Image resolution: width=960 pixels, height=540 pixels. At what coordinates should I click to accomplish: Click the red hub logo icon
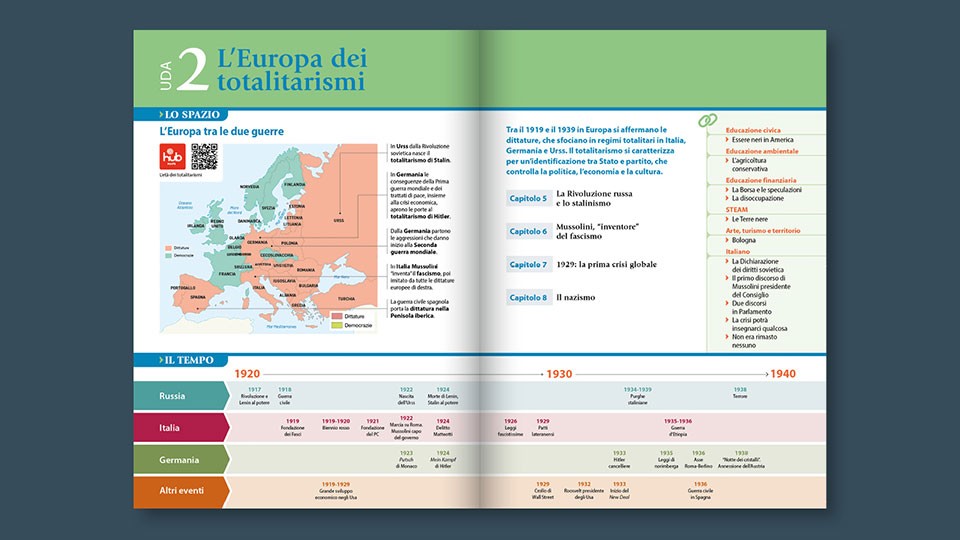[173, 157]
